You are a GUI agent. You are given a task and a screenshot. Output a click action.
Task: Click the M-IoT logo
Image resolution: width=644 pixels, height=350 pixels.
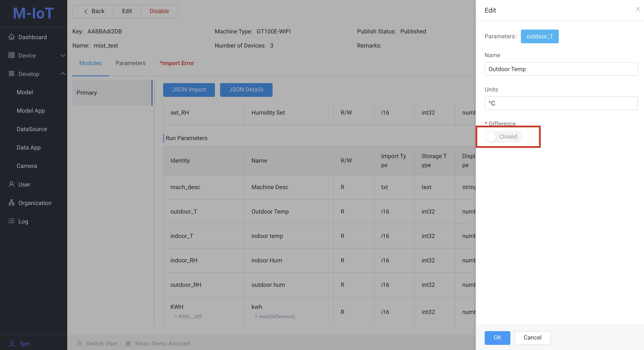click(x=33, y=13)
